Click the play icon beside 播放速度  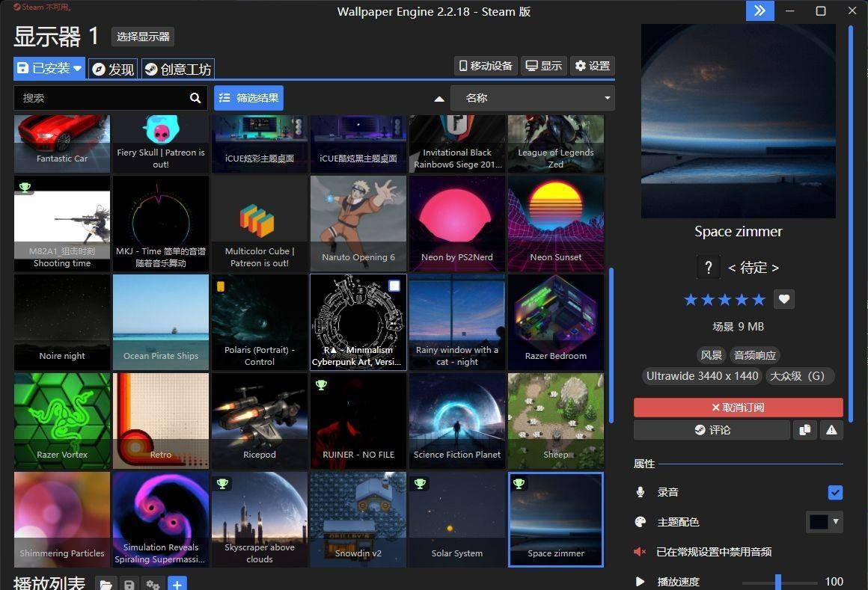640,581
